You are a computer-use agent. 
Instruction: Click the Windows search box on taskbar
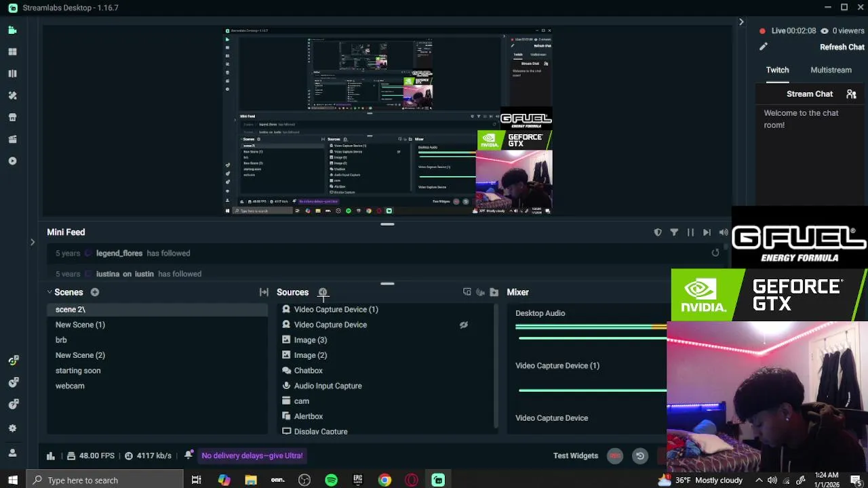[104, 480]
